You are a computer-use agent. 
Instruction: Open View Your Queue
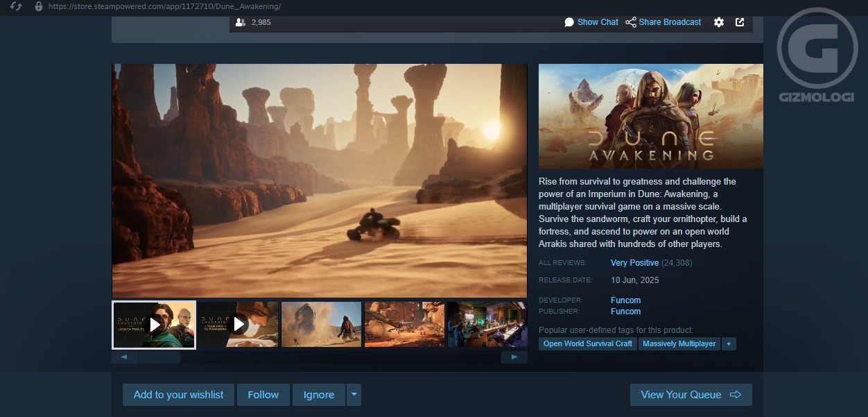(691, 394)
